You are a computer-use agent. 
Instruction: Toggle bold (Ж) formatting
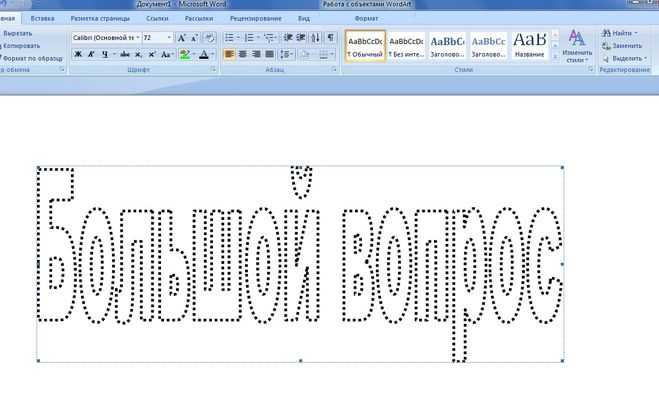click(x=78, y=54)
